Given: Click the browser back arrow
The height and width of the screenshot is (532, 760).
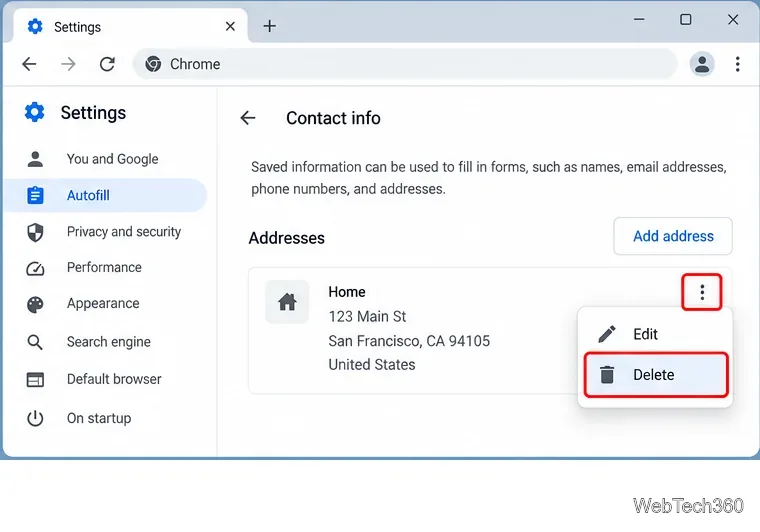Looking at the screenshot, I should pyautogui.click(x=30, y=64).
